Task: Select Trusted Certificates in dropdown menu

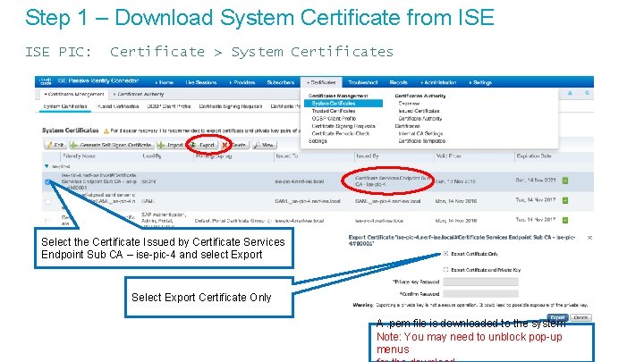Action: (334, 111)
